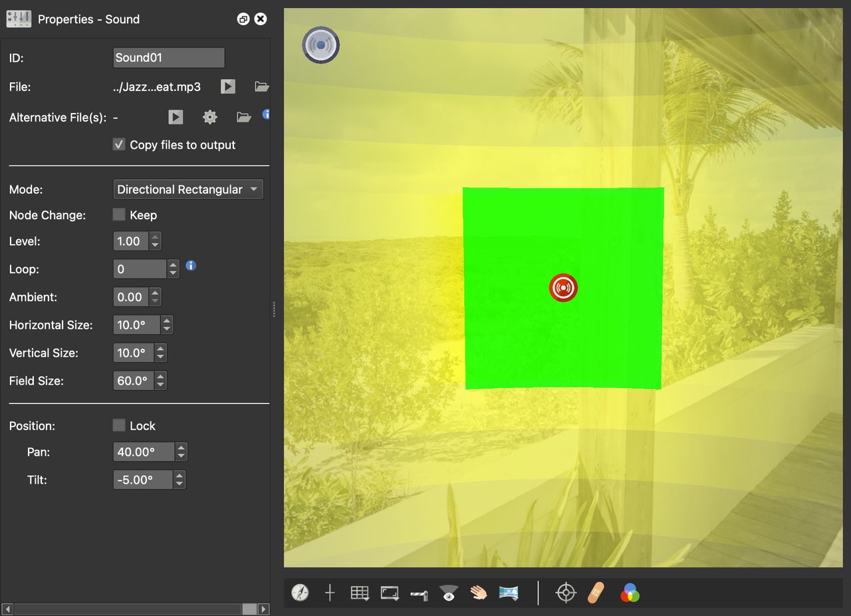Select the hand drag mode tool

479,593
